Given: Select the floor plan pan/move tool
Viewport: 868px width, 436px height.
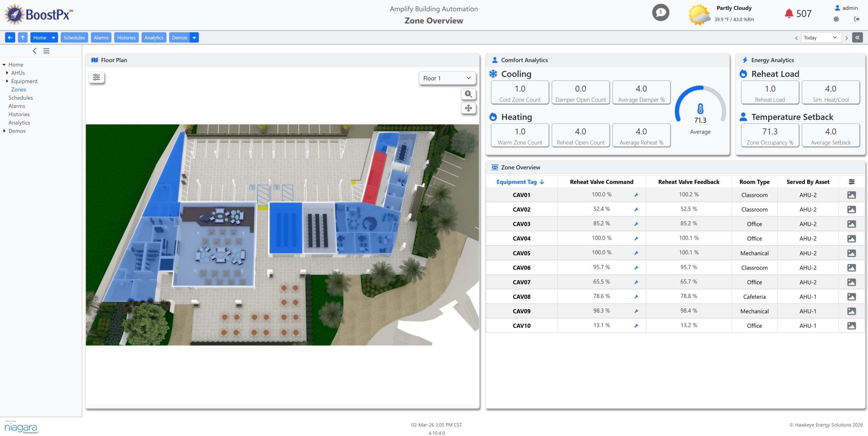Looking at the screenshot, I should coord(468,108).
